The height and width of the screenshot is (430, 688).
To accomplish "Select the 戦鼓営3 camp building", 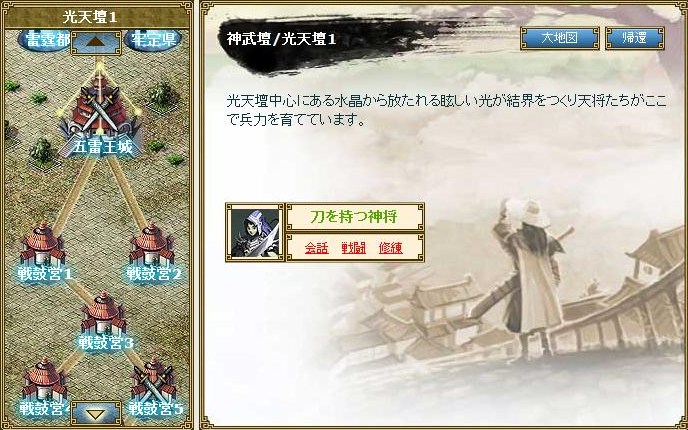I will click(x=104, y=319).
